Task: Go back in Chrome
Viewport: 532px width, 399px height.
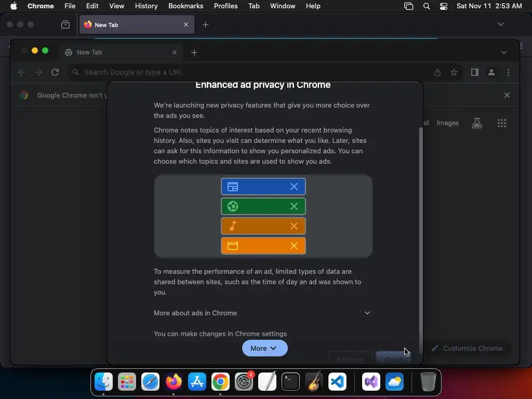Action: pyautogui.click(x=22, y=72)
